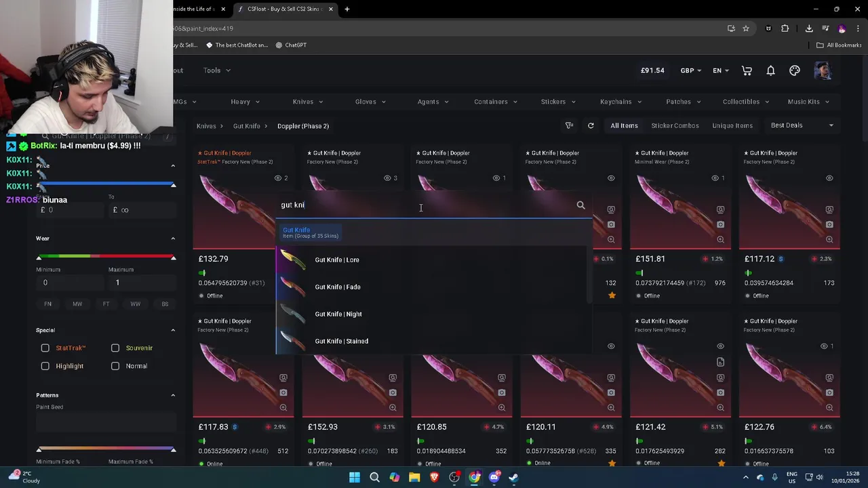Click the £91.54 balance button
The height and width of the screenshot is (488, 868).
(x=652, y=70)
